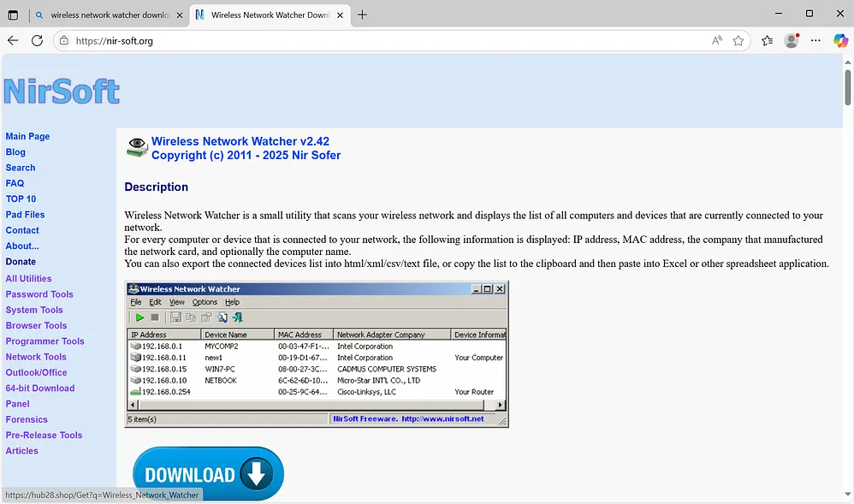The height and width of the screenshot is (504, 854).
Task: Expand the favorites list panel
Action: point(767,39)
